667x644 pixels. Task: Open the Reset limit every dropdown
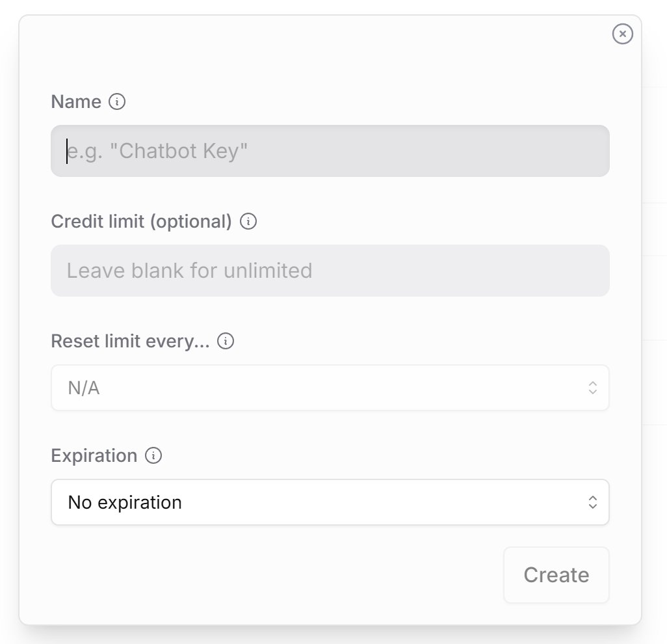point(330,388)
